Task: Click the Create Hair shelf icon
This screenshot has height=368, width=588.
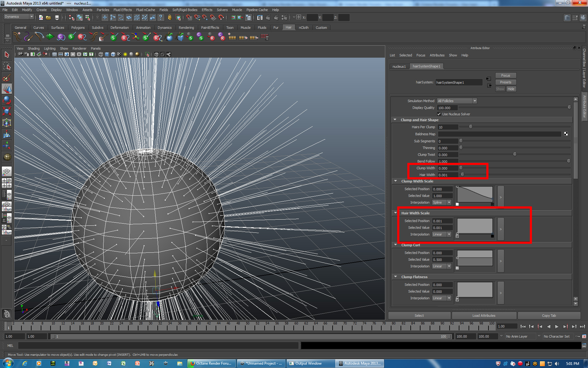Action: click(17, 37)
